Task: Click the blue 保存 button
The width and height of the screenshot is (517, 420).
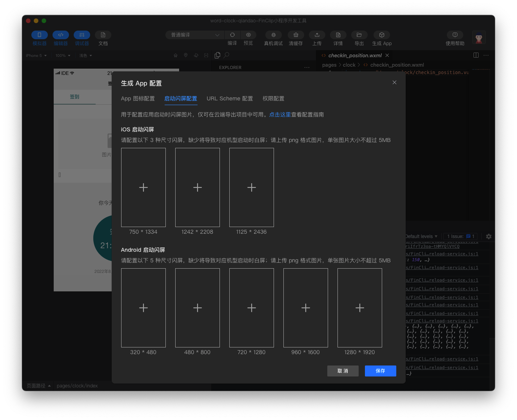Action: (380, 371)
